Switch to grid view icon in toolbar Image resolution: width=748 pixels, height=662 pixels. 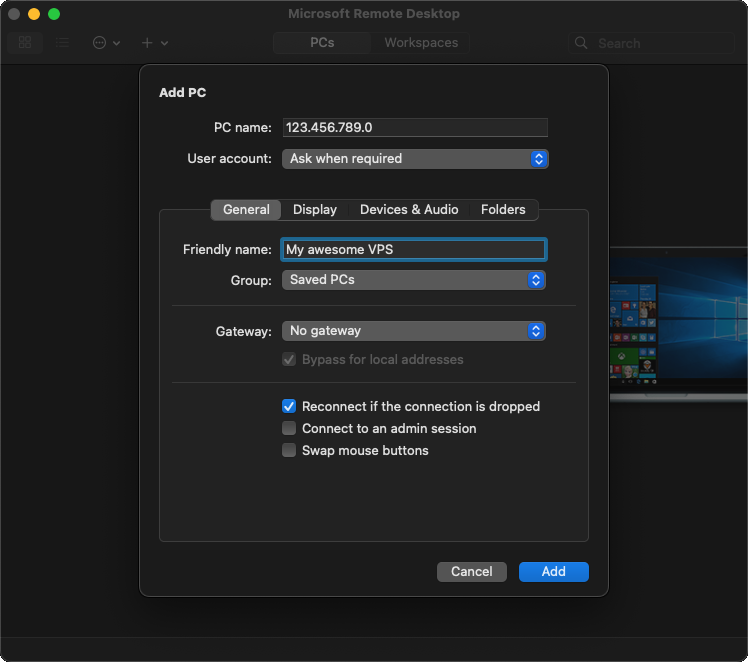pyautogui.click(x=25, y=43)
